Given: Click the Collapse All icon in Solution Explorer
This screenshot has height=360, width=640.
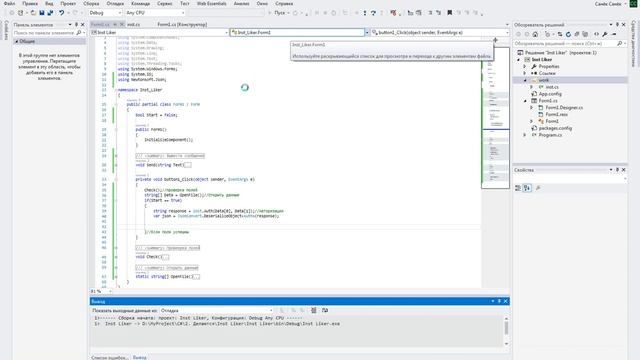Looking at the screenshot, I should pyautogui.click(x=576, y=34).
